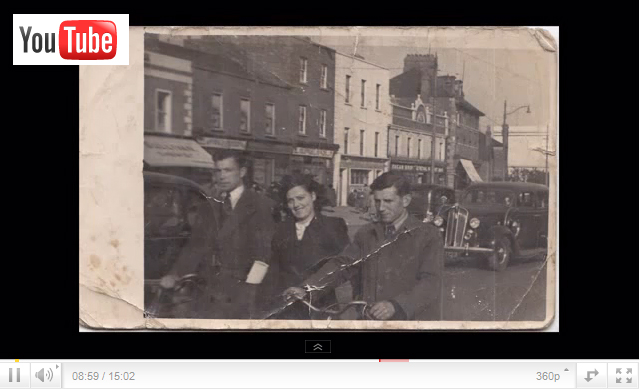Image resolution: width=640 pixels, height=389 pixels.
Task: Switch video to fullscreen mode
Action: coord(623,375)
